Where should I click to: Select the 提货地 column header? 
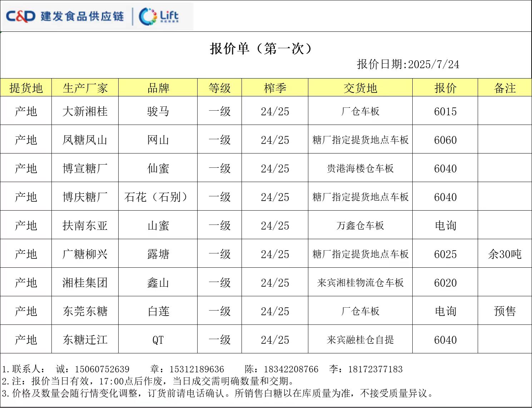point(26,88)
